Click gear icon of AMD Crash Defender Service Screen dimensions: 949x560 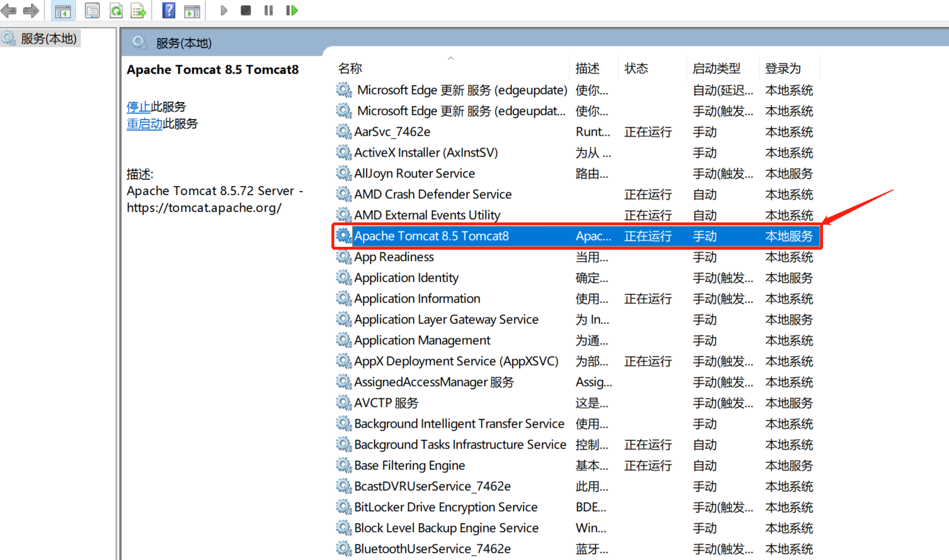tap(344, 194)
